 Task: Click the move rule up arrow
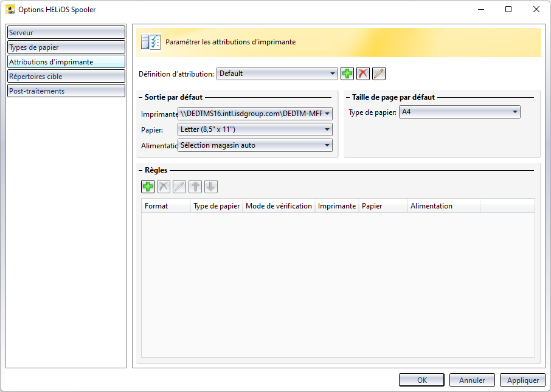pyautogui.click(x=195, y=187)
